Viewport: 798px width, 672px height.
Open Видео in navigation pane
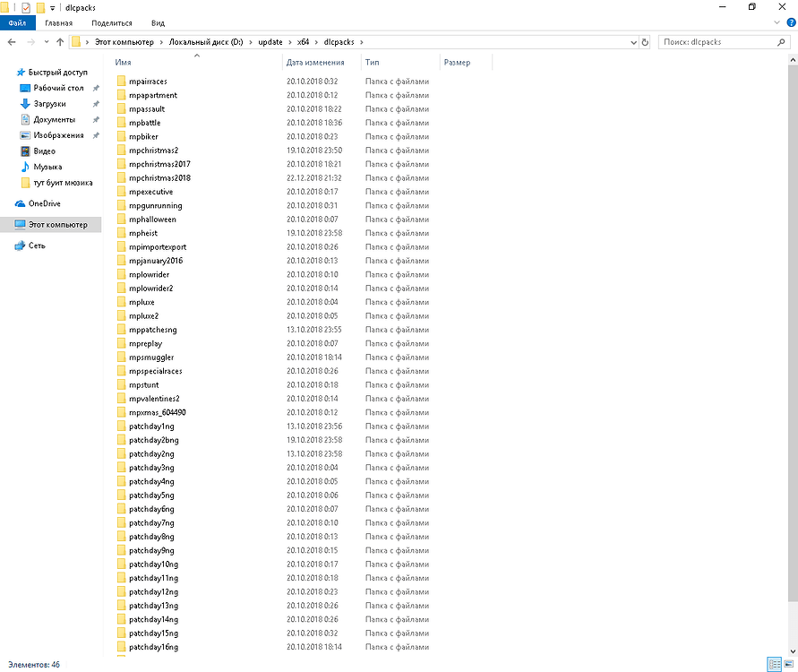38,151
